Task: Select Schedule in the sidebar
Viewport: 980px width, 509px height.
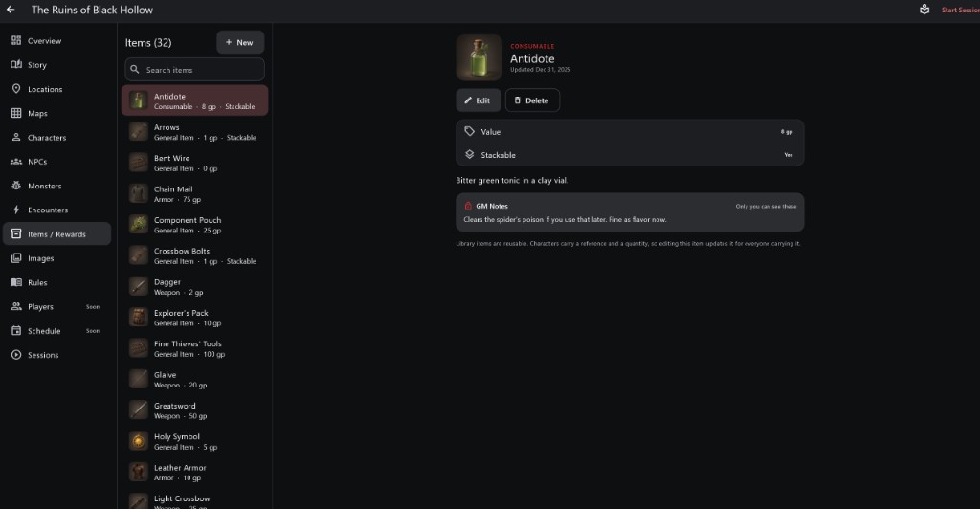Action: pos(56,331)
